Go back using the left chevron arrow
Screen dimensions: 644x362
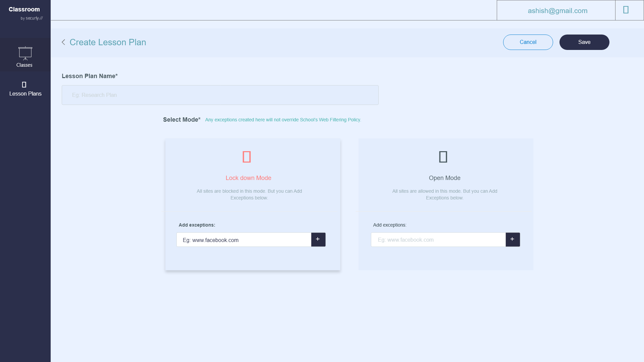63,42
